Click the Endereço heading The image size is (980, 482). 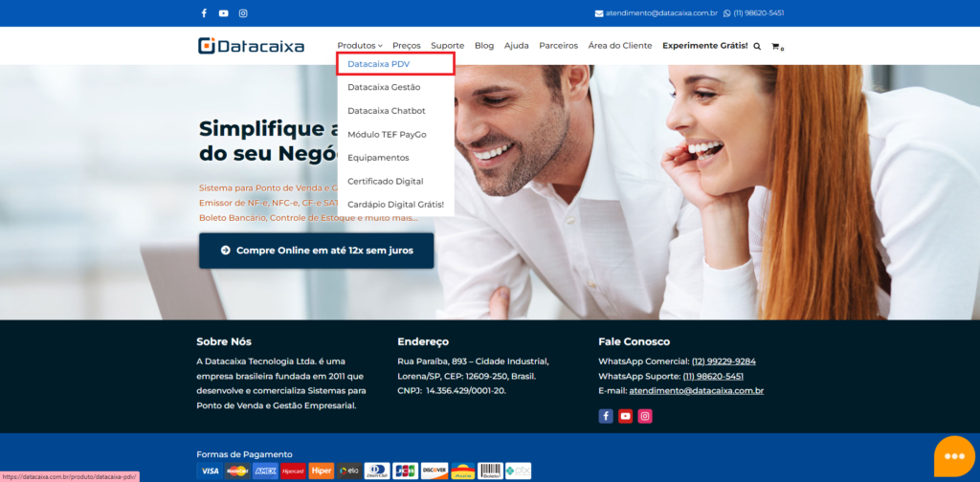click(x=423, y=341)
